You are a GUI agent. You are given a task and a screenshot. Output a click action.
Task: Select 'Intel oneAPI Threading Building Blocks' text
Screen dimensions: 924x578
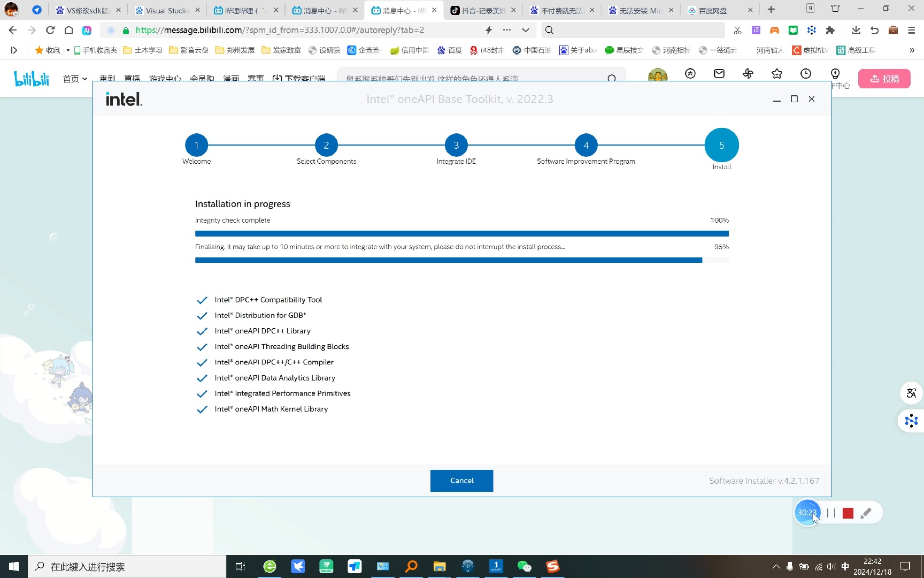[282, 346]
